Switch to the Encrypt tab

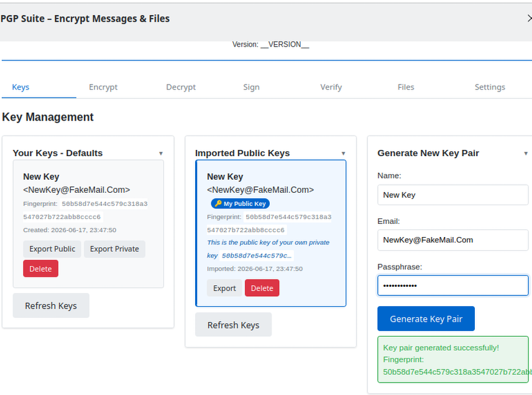(103, 87)
